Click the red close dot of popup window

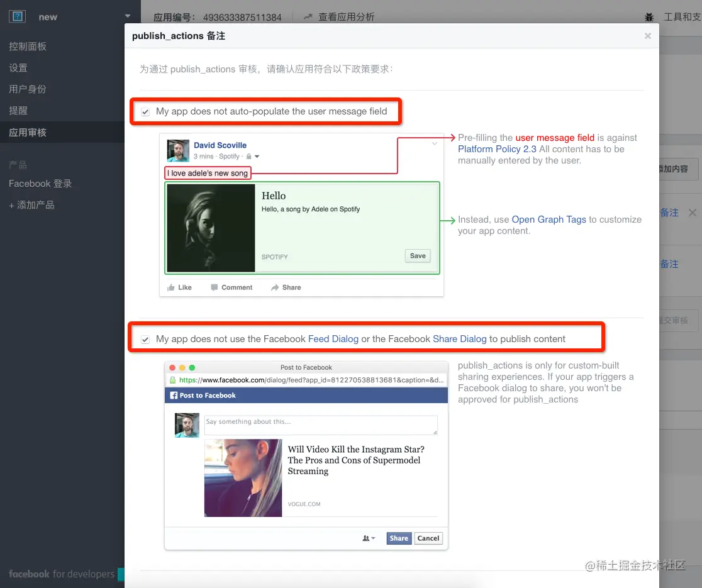coord(172,367)
